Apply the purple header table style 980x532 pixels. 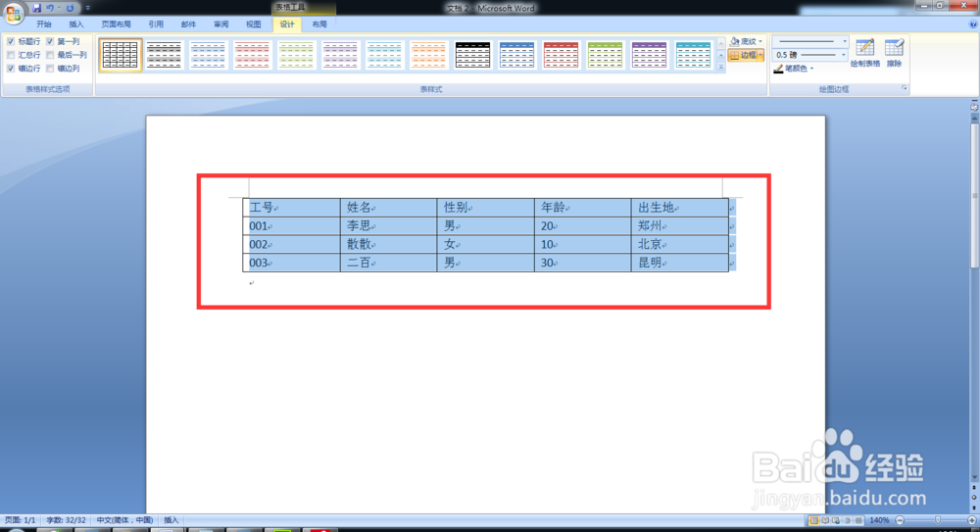pos(649,55)
